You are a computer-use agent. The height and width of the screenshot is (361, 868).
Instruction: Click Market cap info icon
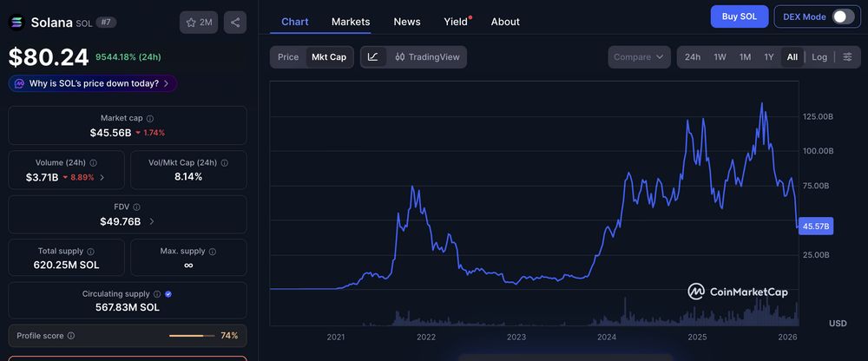pos(150,119)
